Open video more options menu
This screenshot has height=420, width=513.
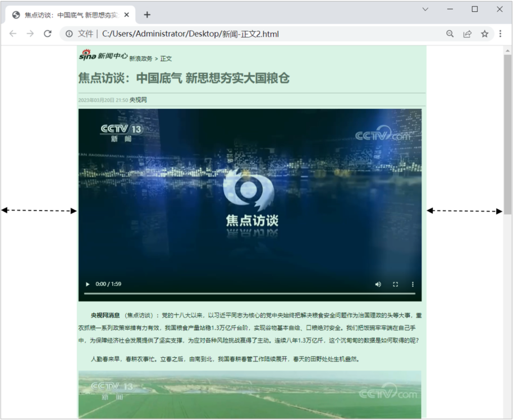click(x=413, y=284)
